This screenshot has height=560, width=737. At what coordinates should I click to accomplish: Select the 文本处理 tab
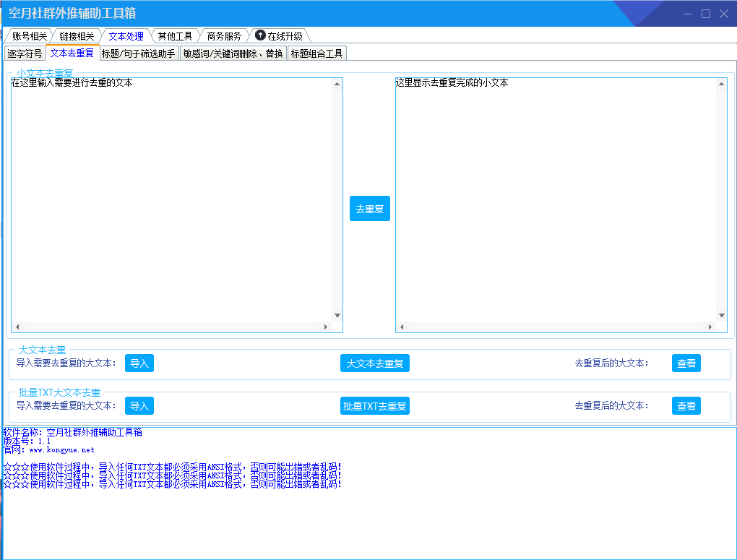(126, 36)
